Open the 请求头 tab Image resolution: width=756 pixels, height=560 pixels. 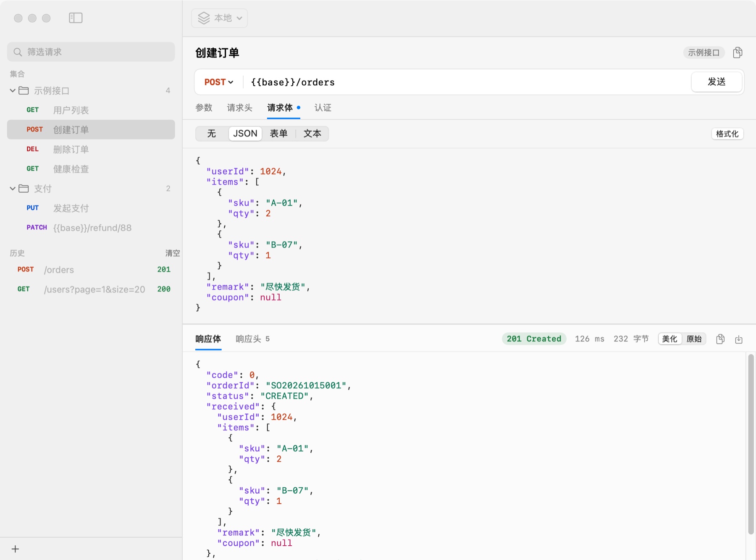(x=239, y=108)
